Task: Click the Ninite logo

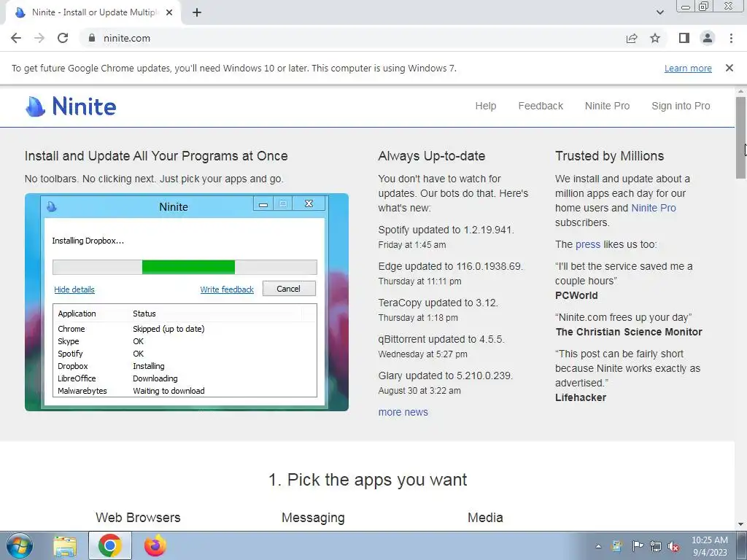Action: pos(71,106)
